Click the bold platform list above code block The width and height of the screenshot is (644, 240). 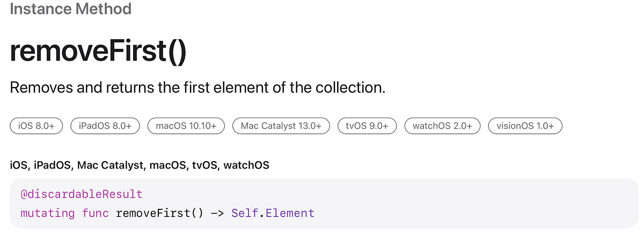coord(140,165)
